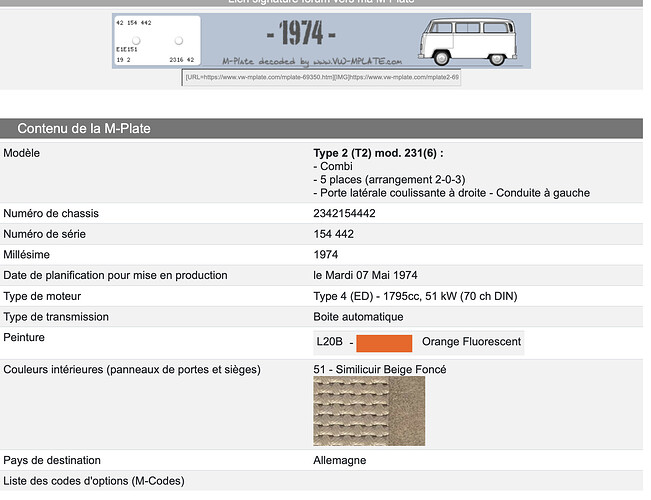Screen dimensions: 651x500
Task: Click the date 'le Mardi 07 Mai 1974'
Action: [x=365, y=275]
